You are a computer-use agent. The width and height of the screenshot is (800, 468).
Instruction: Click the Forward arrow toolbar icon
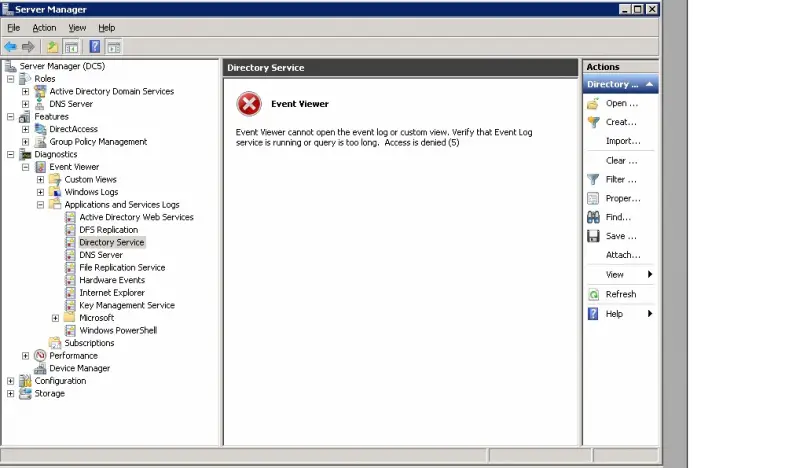coord(28,47)
